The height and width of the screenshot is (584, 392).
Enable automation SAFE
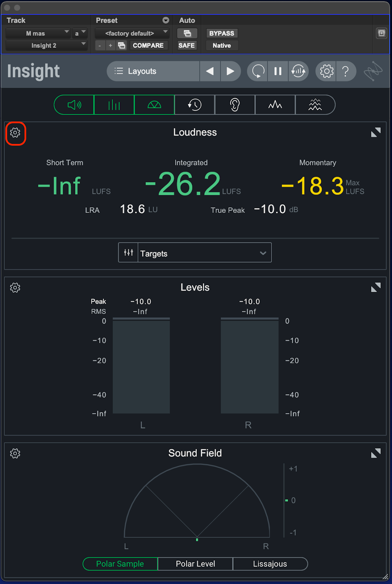(187, 46)
